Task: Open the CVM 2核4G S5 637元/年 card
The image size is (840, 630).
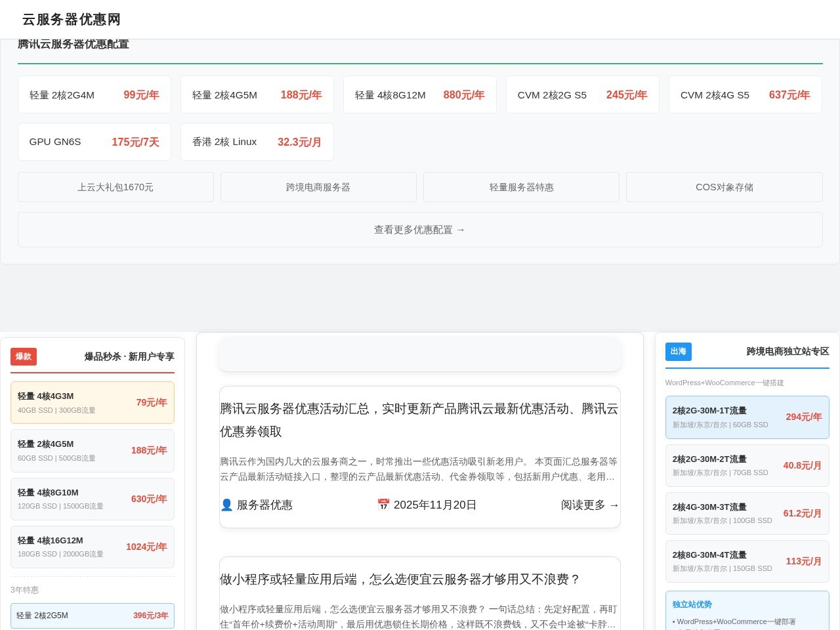Action: (745, 94)
